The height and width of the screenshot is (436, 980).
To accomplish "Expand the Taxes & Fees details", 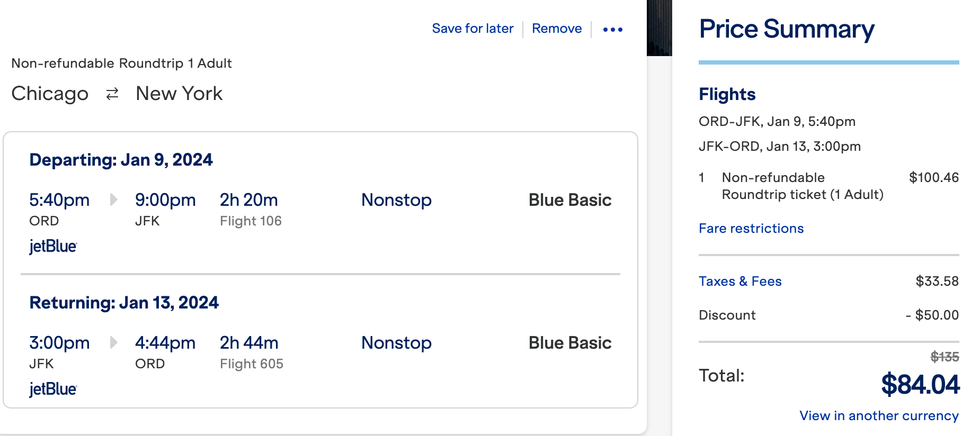I will click(x=740, y=281).
